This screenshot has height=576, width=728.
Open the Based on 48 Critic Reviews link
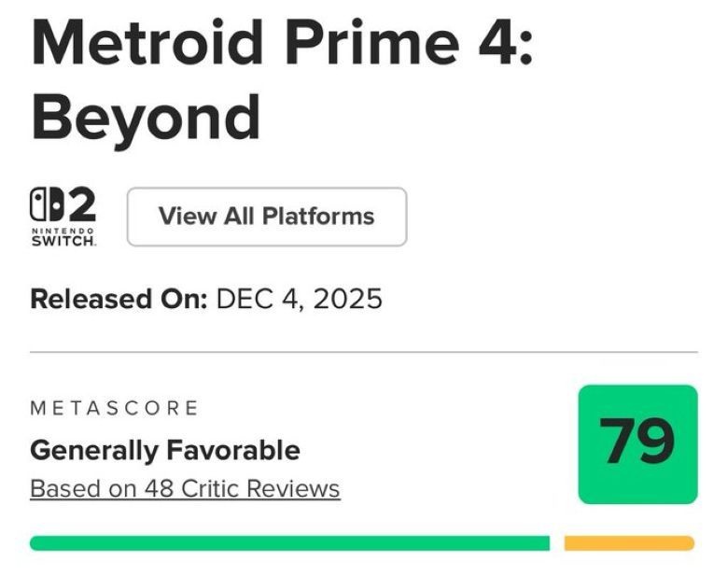coord(185,488)
